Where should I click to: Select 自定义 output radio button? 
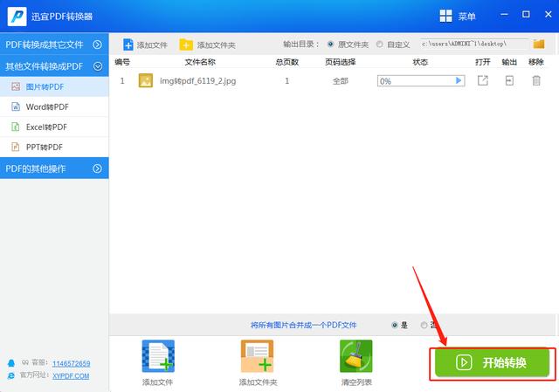(x=379, y=45)
